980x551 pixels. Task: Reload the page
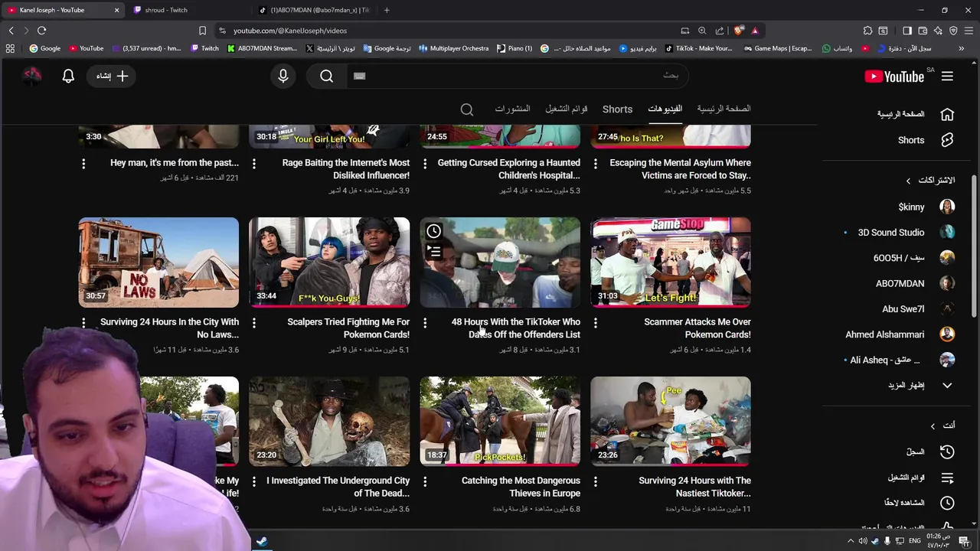[x=41, y=31]
